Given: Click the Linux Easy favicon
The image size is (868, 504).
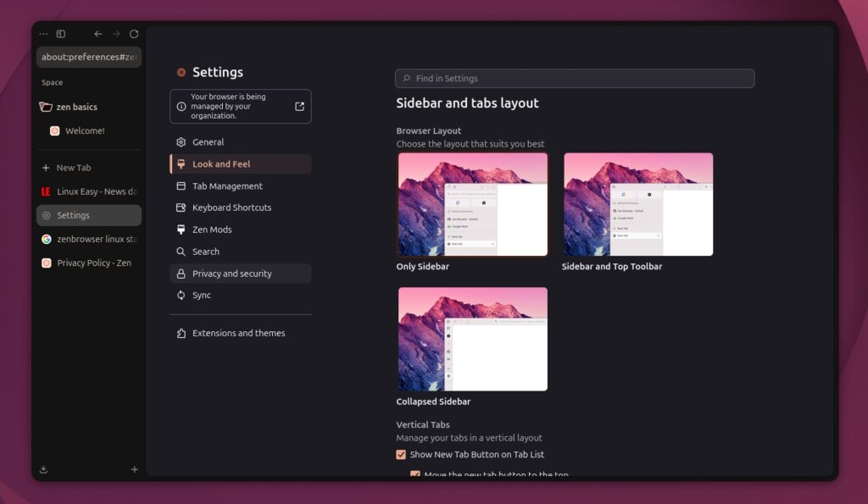Looking at the screenshot, I should point(46,191).
